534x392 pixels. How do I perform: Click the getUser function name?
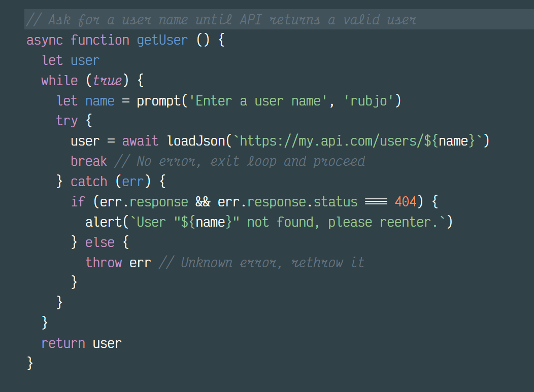(162, 40)
